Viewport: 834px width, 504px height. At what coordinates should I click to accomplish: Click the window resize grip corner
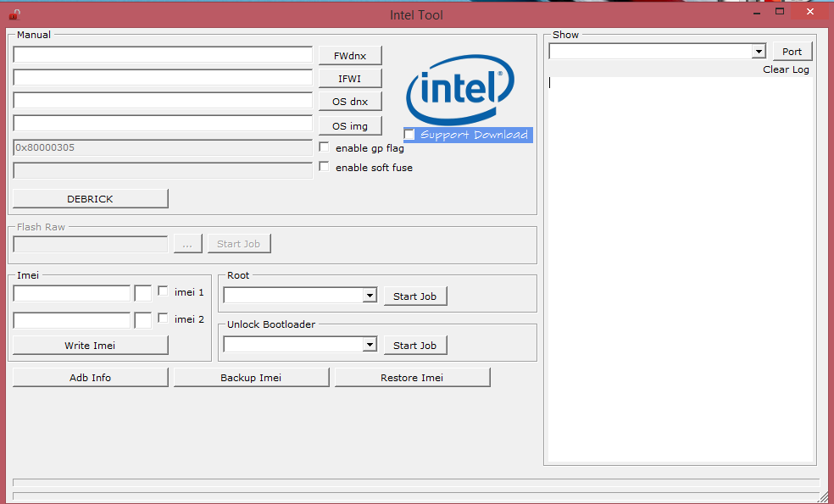[x=823, y=496]
